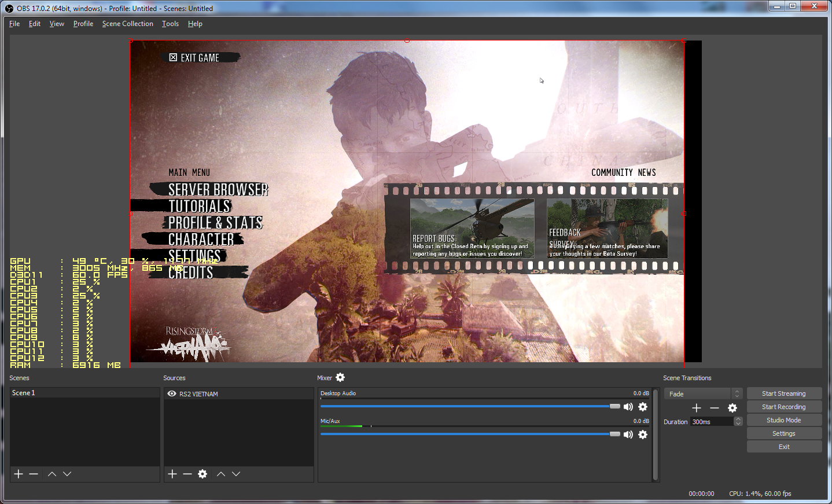Screen dimensions: 832x504
Task: Remove the selected scene with the minus icon
Action: (x=34, y=474)
